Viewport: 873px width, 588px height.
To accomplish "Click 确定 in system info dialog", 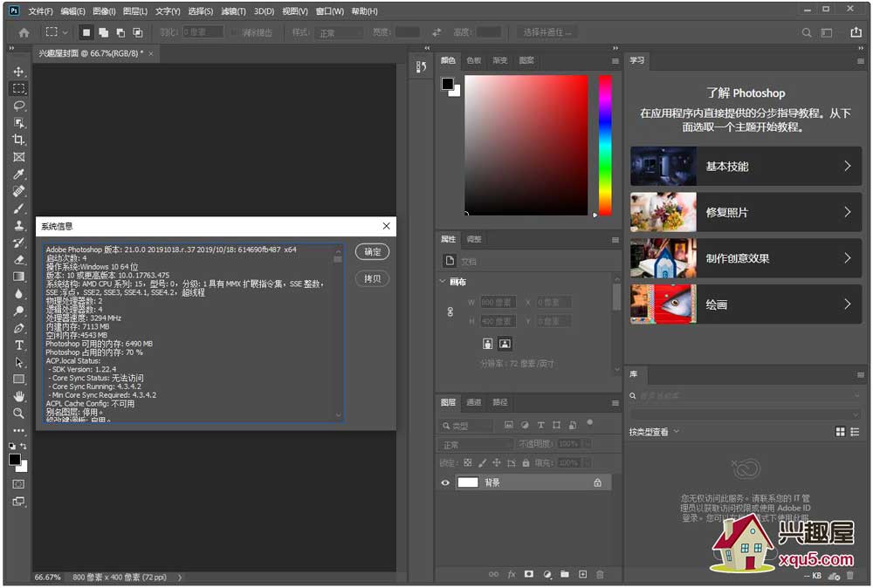I will pyautogui.click(x=372, y=252).
